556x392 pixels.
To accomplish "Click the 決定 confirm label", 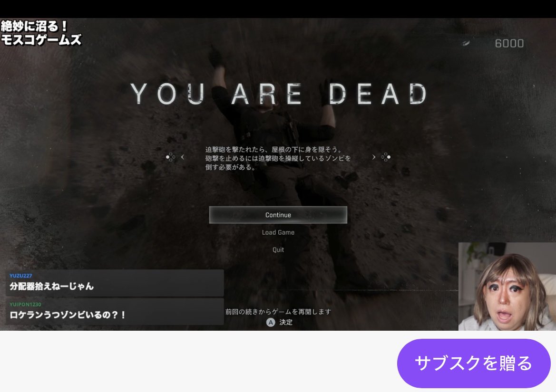I will point(286,322).
